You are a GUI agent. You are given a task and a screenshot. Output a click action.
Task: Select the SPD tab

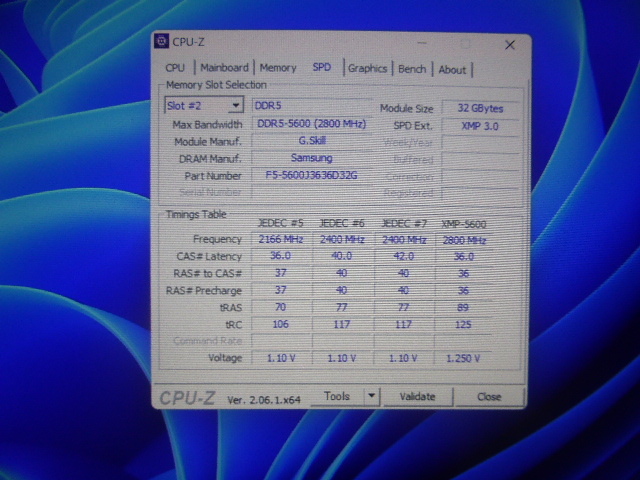point(322,67)
